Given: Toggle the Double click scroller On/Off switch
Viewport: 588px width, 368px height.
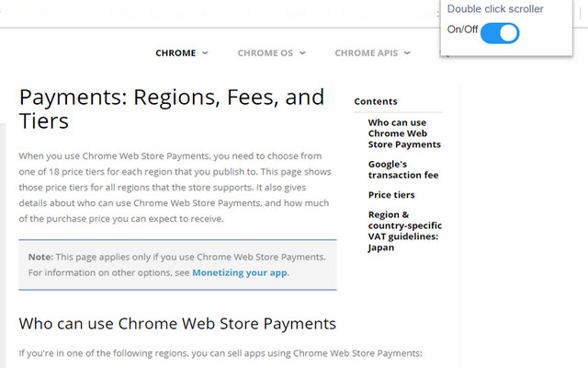Looking at the screenshot, I should [500, 33].
